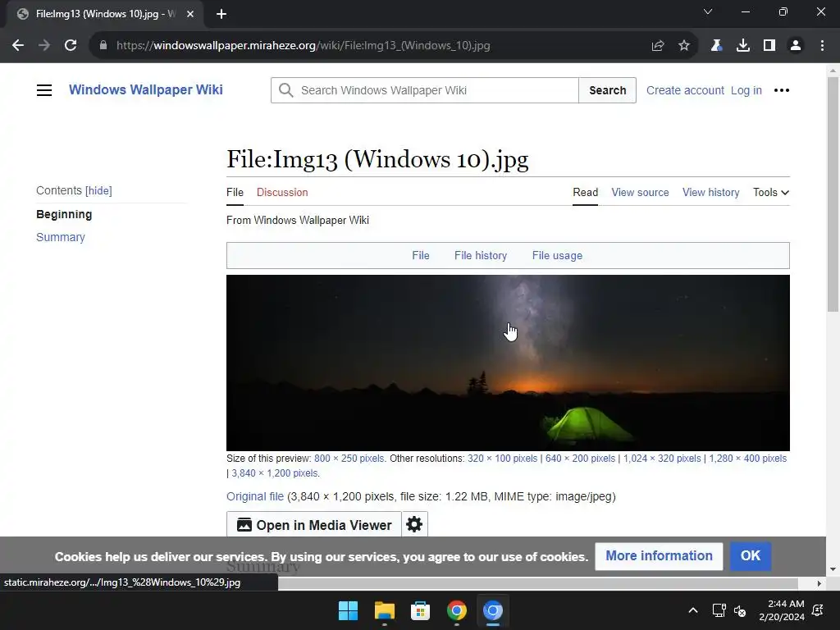Click the night sky tent image preview
840x630 pixels.
point(508,363)
